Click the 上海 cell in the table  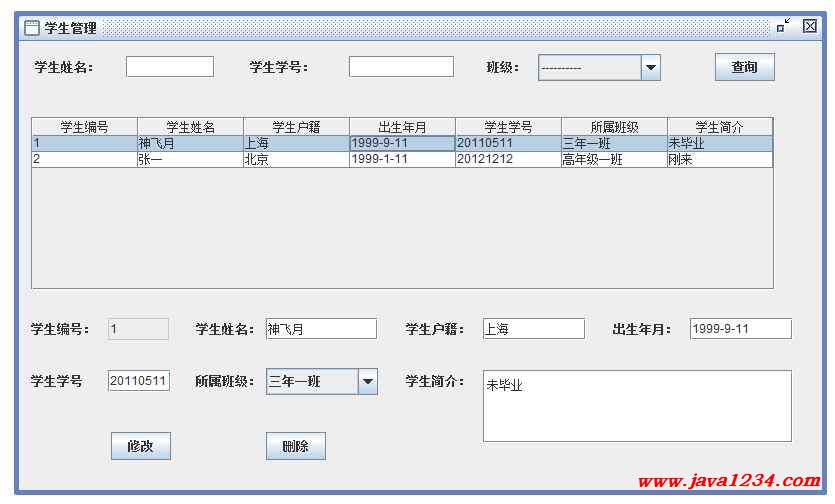coord(296,143)
